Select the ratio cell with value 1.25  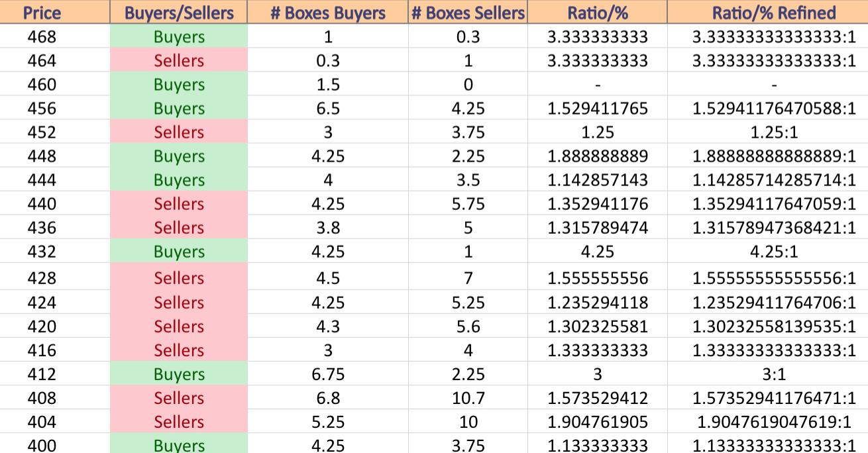598,132
